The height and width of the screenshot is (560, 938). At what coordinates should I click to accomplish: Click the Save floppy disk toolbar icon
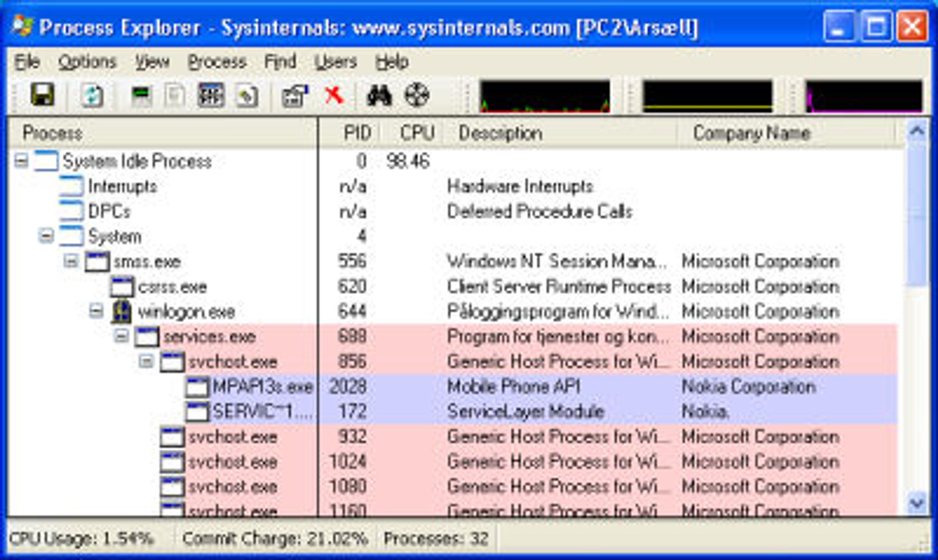(43, 95)
